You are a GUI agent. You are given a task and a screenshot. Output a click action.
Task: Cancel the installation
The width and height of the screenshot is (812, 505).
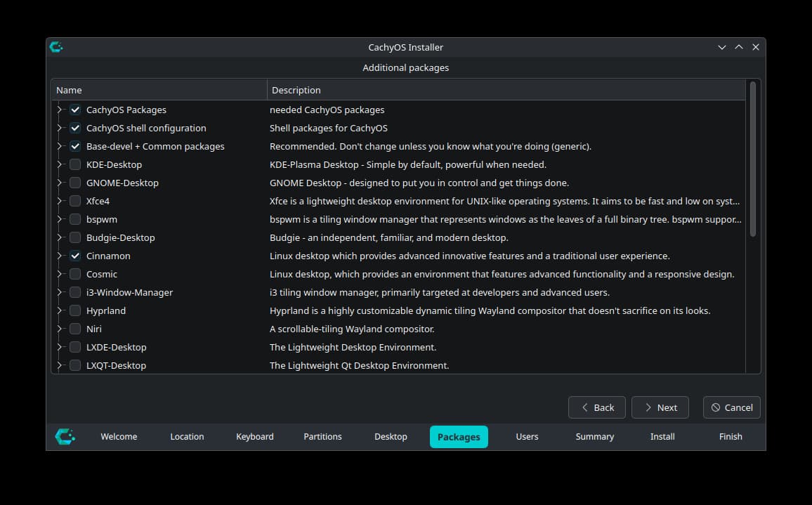pyautogui.click(x=732, y=407)
